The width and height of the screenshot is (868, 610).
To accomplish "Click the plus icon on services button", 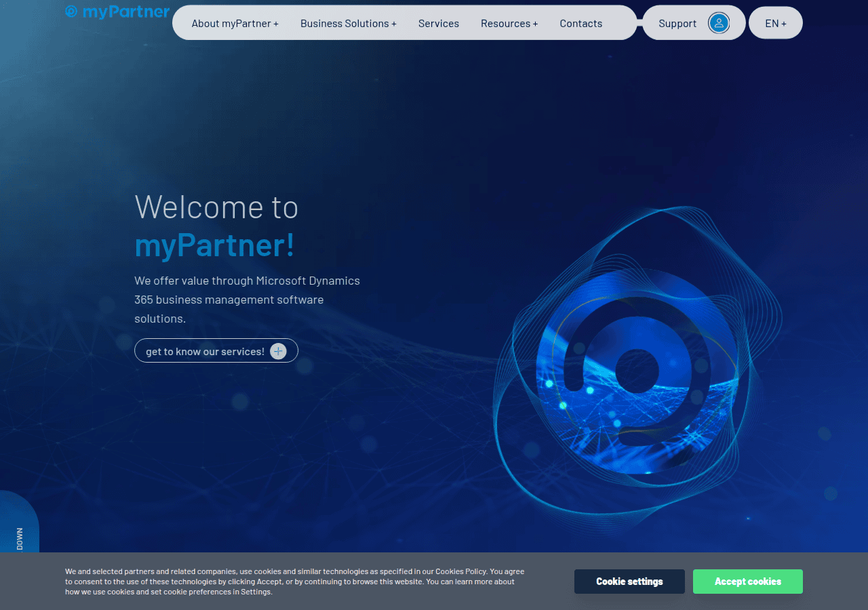I will point(278,351).
